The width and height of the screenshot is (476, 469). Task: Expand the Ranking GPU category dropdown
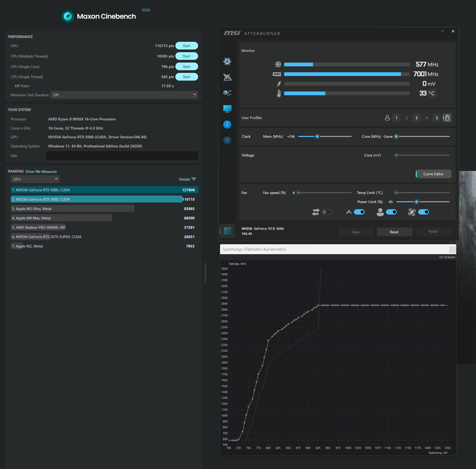point(35,179)
